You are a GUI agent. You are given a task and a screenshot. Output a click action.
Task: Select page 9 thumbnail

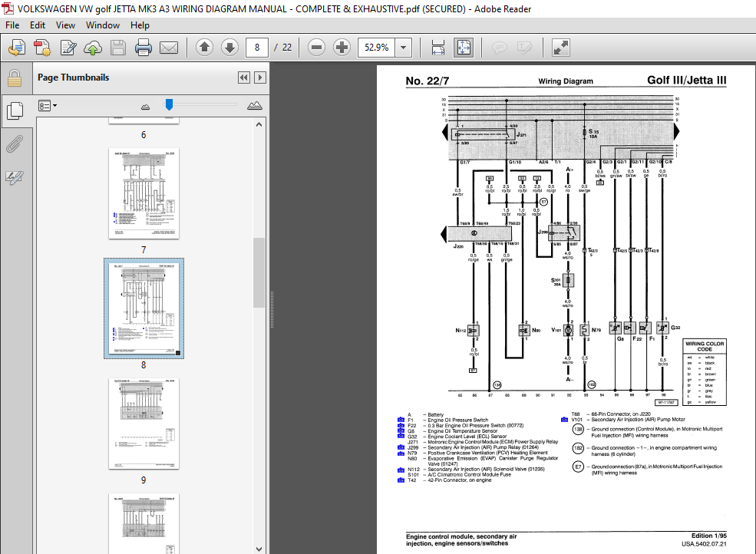click(x=144, y=424)
